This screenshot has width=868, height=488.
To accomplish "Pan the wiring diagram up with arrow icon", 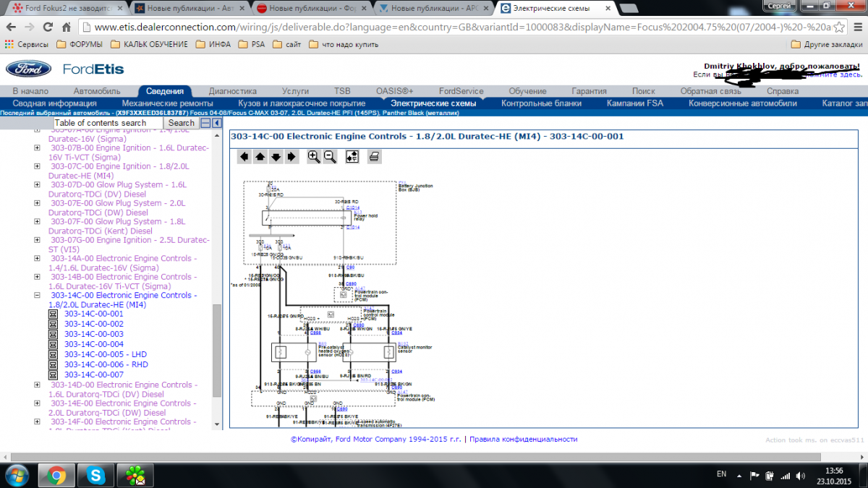I will pos(260,157).
